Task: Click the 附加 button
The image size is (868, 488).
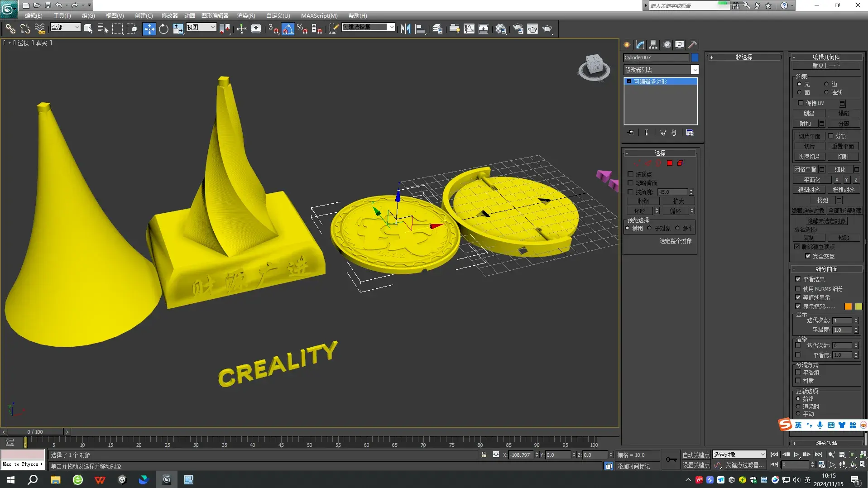Action: (x=805, y=124)
